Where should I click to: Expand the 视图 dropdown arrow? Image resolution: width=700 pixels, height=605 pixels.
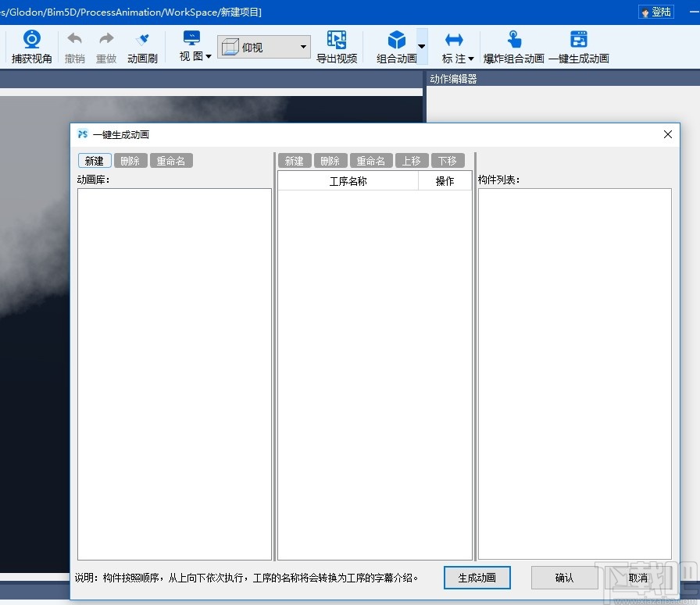coord(210,57)
